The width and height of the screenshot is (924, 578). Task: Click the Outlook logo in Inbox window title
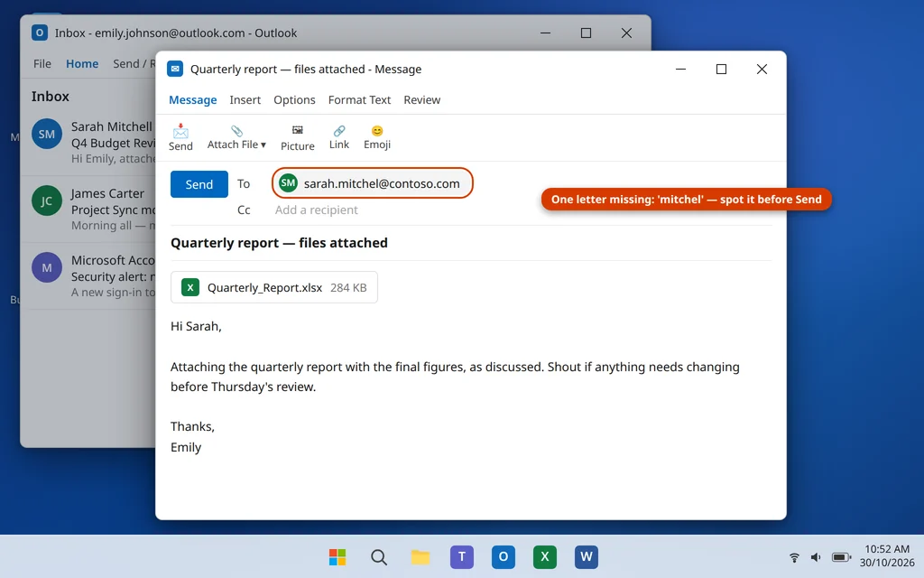point(40,33)
